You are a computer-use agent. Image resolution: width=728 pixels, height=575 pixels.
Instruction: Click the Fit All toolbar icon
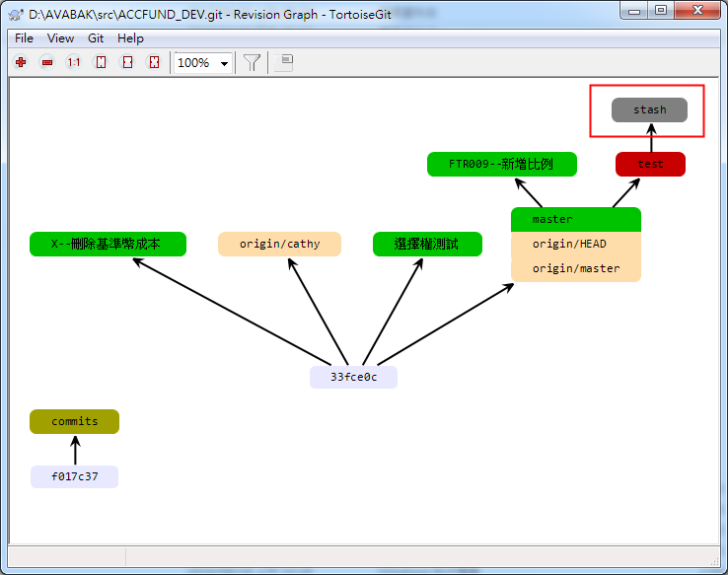[x=154, y=62]
